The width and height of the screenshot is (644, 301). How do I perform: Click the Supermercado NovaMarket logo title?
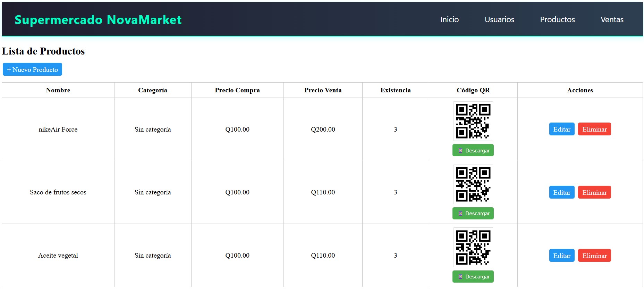[x=98, y=20]
